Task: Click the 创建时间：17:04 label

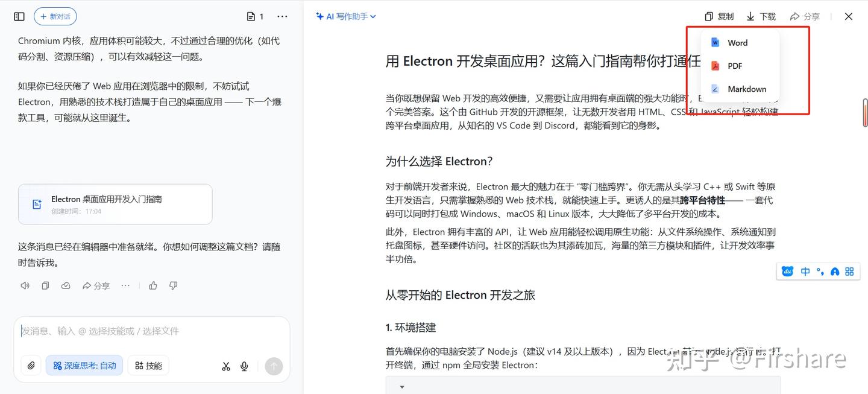Action: tap(76, 211)
